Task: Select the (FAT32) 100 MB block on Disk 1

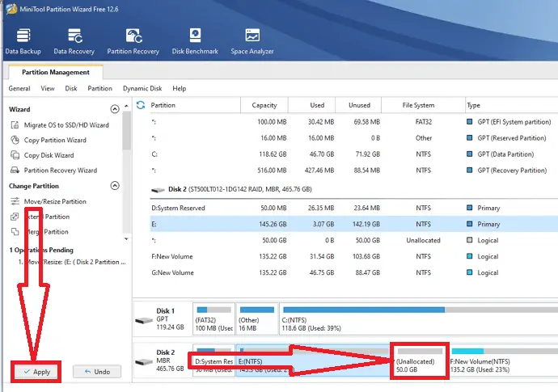Action: click(213, 318)
